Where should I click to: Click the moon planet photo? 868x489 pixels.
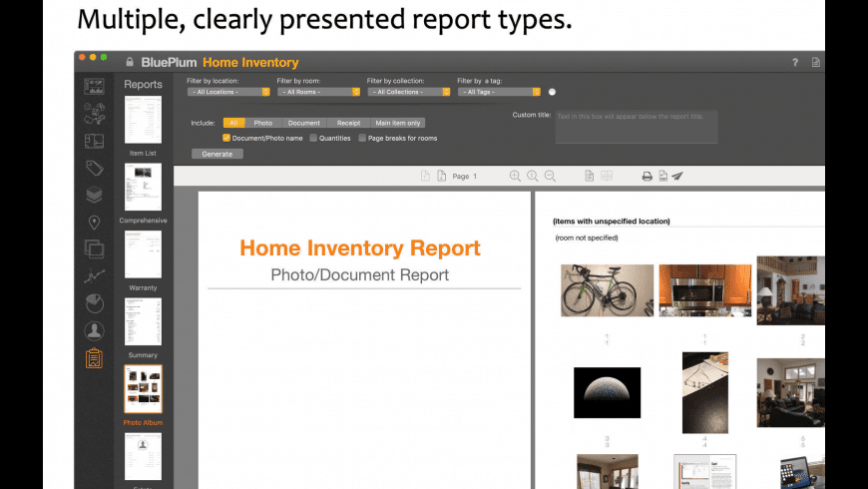(x=607, y=392)
